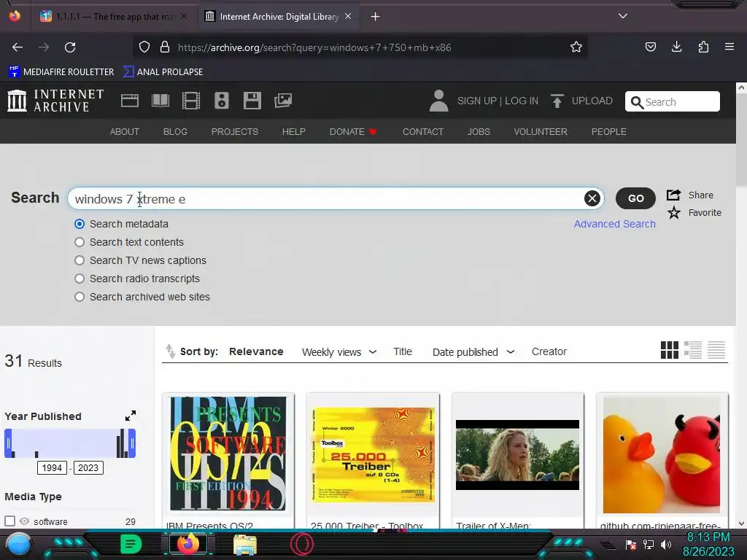Switch to compact list view
Screen dimensions: 747x560
click(716, 350)
